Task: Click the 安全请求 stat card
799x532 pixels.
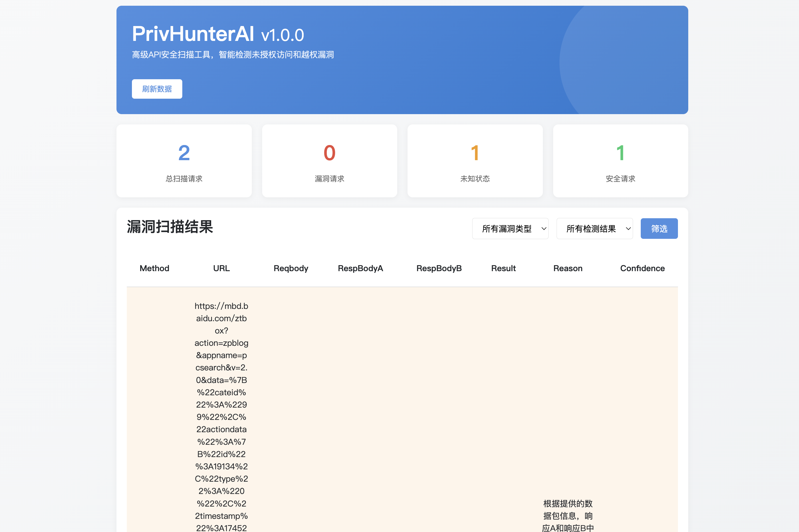Action: (x=620, y=161)
